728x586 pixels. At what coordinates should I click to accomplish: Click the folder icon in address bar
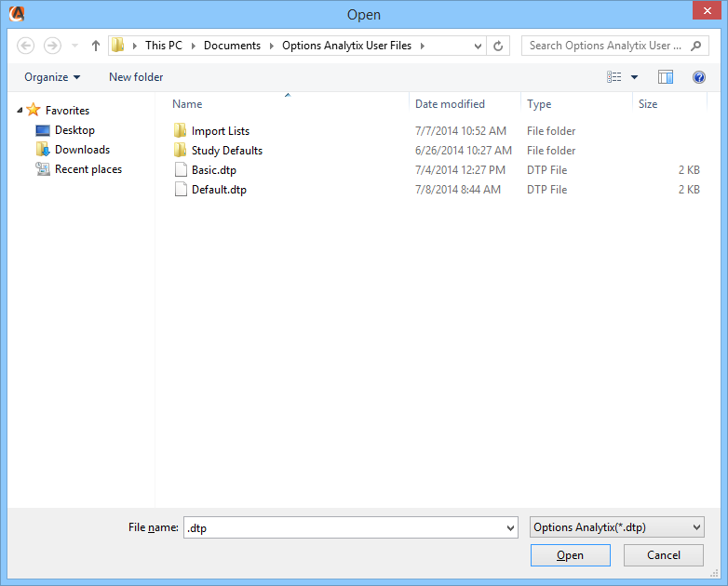tap(118, 45)
